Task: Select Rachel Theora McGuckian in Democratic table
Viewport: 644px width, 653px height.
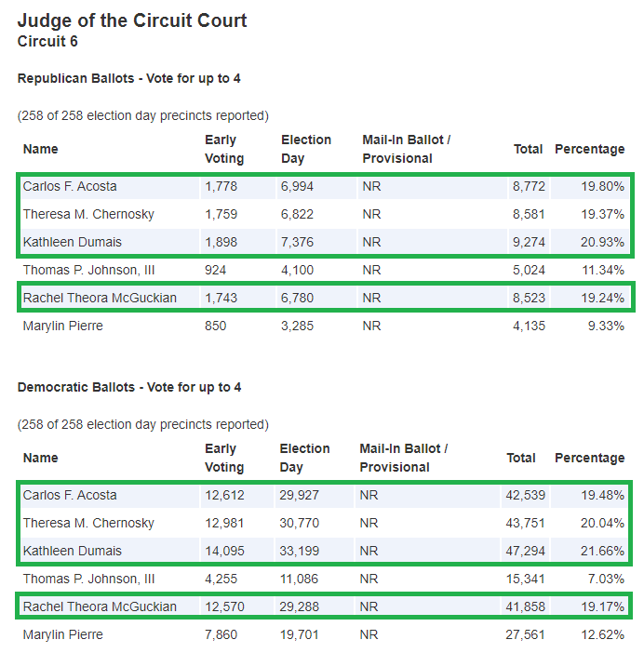Action: pyautogui.click(x=99, y=606)
